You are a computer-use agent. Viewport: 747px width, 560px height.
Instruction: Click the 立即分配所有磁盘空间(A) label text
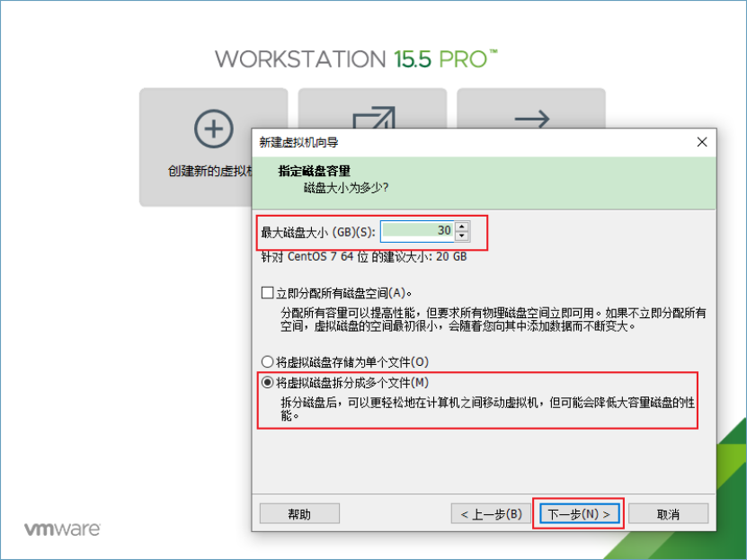[x=344, y=293]
